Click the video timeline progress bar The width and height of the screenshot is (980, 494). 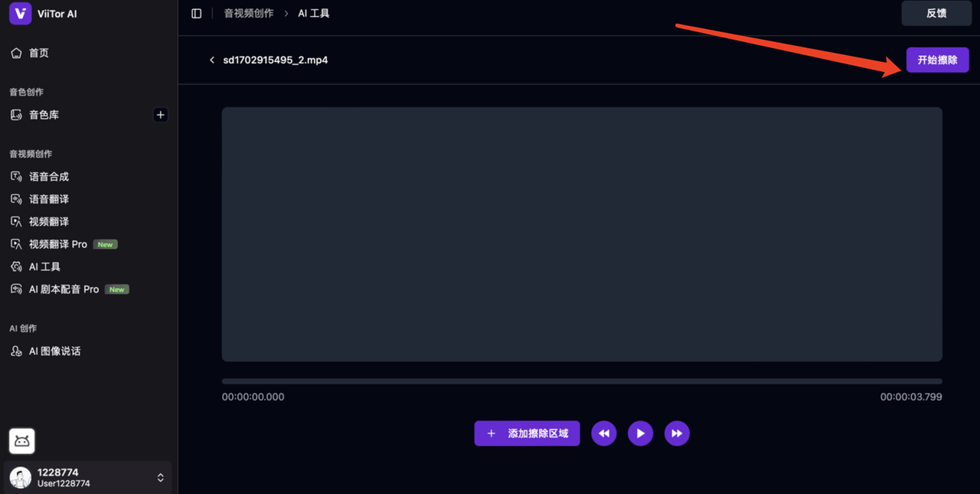click(x=582, y=381)
